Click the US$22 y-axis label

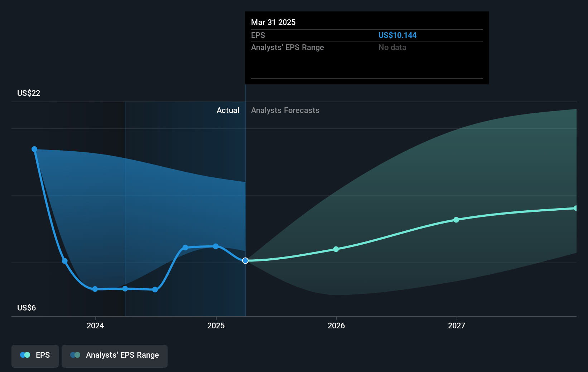pos(29,93)
